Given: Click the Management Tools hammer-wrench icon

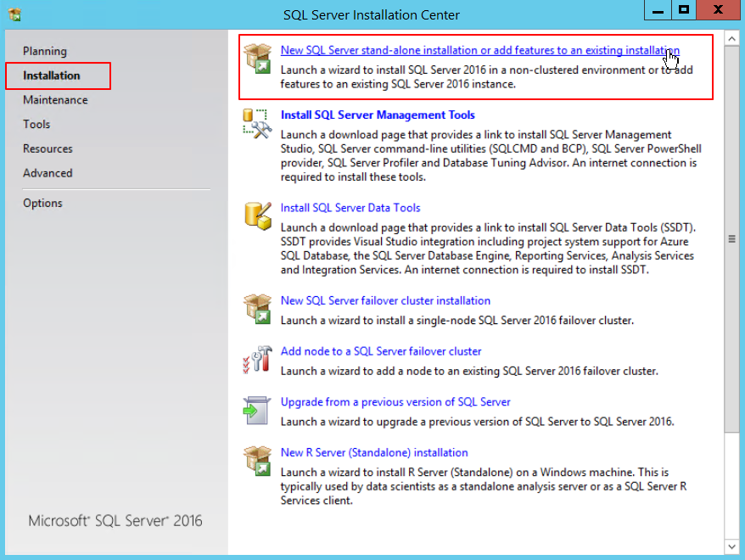Looking at the screenshot, I should pyautogui.click(x=257, y=124).
